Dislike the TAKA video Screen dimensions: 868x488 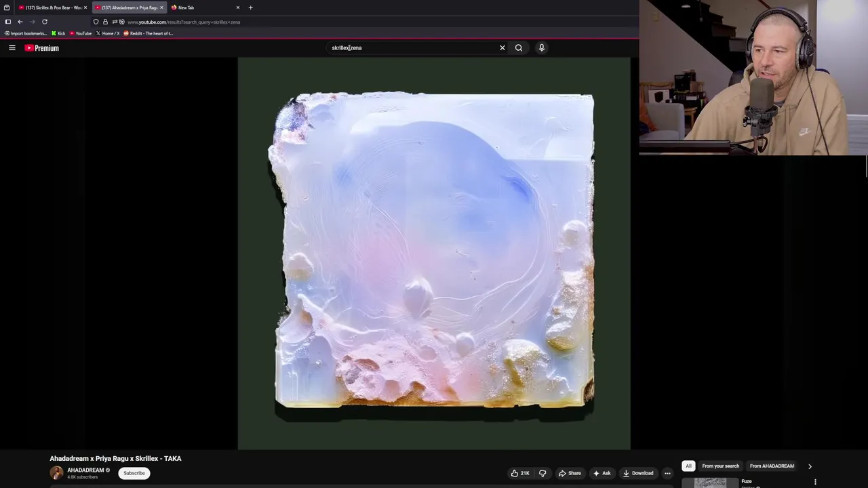click(x=542, y=473)
